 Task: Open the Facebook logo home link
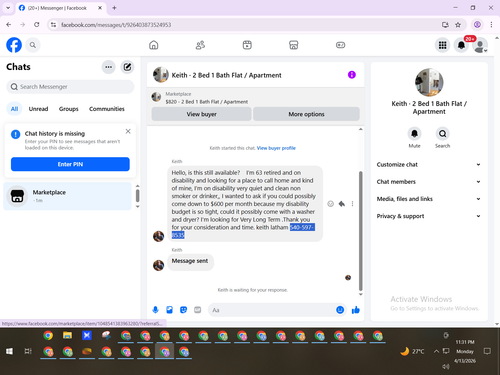point(14,45)
